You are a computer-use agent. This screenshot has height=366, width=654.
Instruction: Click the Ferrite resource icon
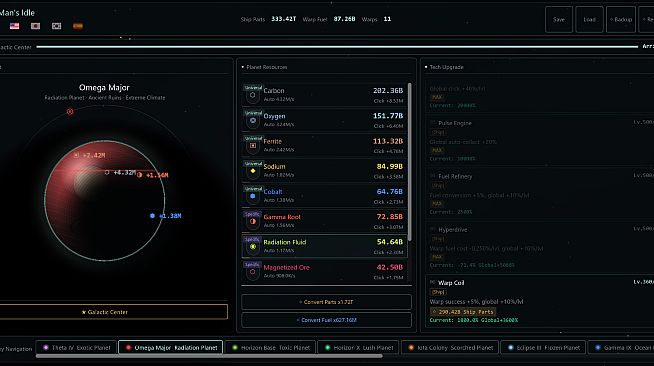(253, 145)
